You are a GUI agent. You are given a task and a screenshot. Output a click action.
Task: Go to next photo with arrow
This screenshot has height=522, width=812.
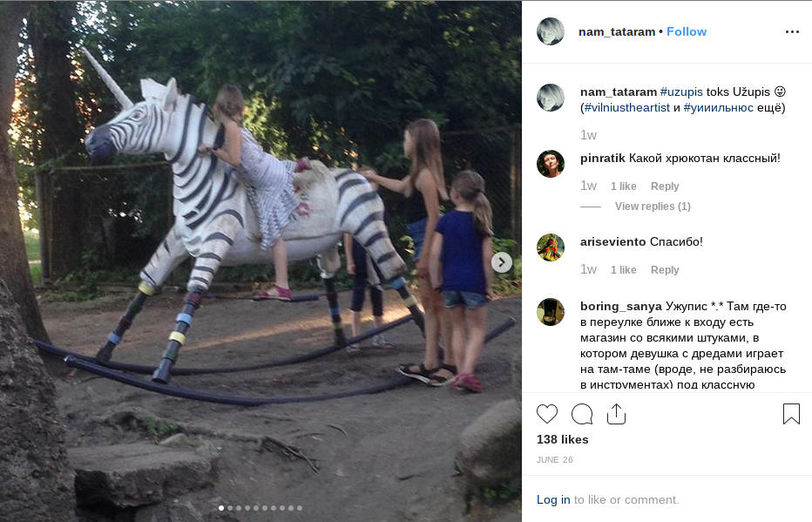point(501,261)
